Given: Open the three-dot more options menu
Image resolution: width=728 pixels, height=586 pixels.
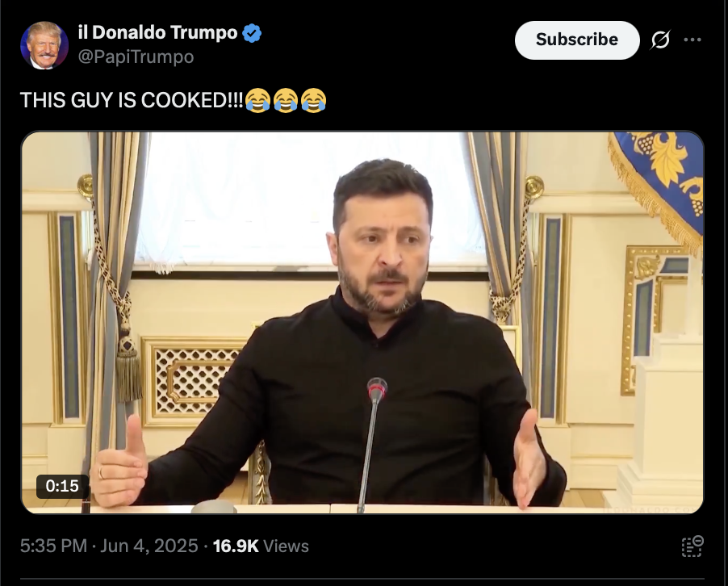Looking at the screenshot, I should (x=692, y=40).
